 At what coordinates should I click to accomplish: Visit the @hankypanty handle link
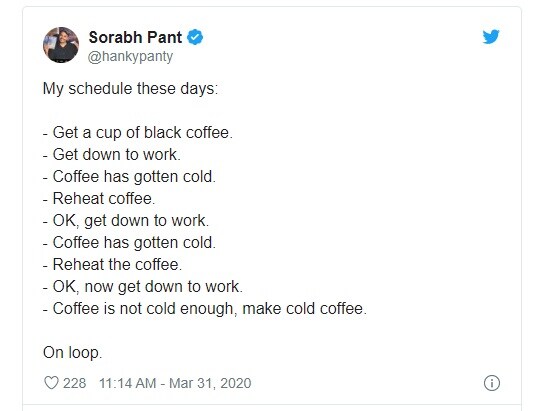coord(131,56)
